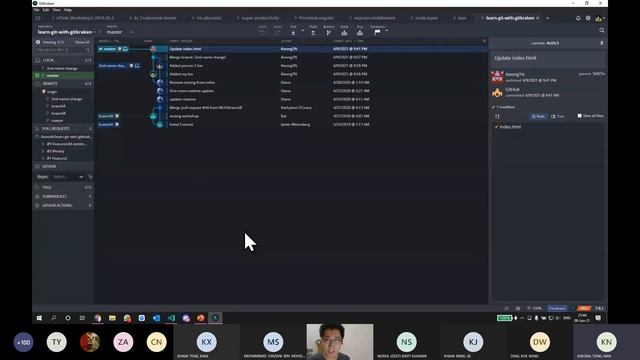Expand the GITHUB ACTIONS section
This screenshot has height=360, width=640.
[x=63, y=205]
